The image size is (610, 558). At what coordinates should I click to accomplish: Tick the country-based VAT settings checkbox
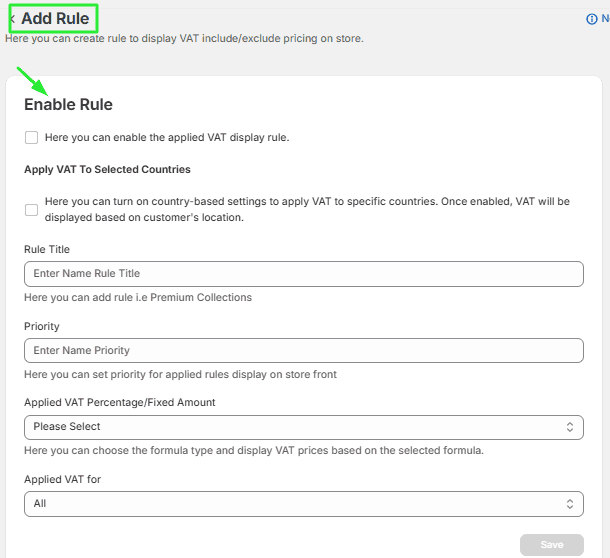click(32, 210)
